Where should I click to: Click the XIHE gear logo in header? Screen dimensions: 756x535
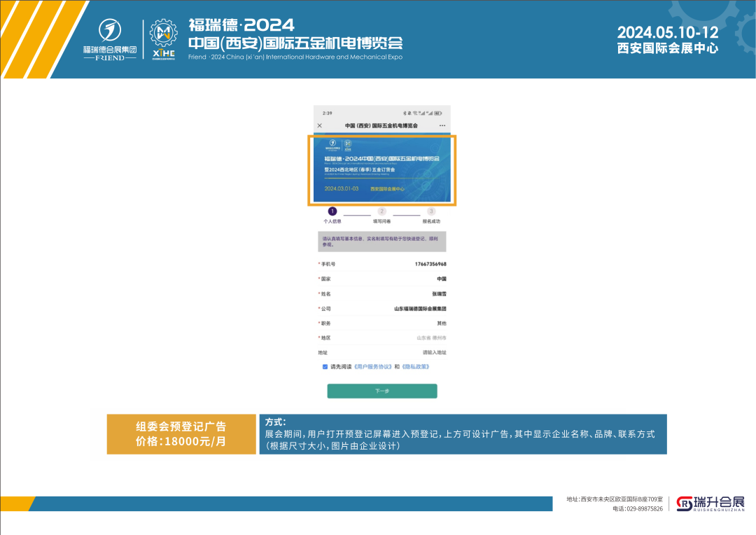click(163, 39)
